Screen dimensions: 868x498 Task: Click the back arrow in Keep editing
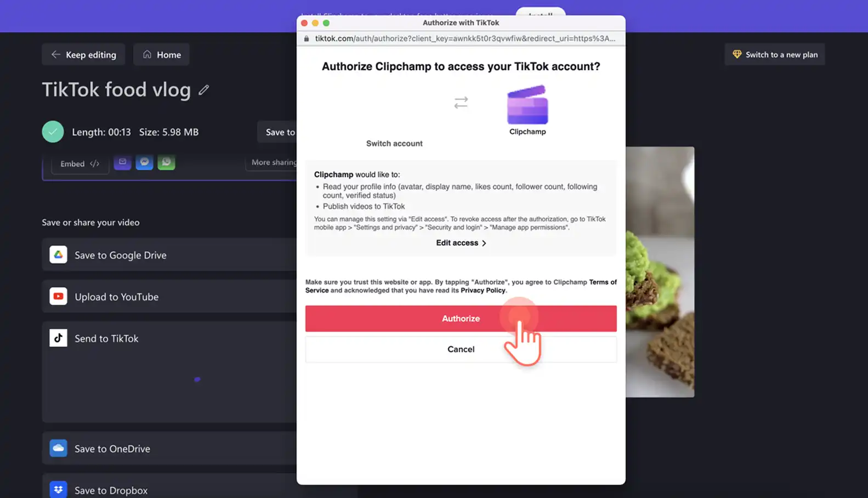tap(55, 54)
